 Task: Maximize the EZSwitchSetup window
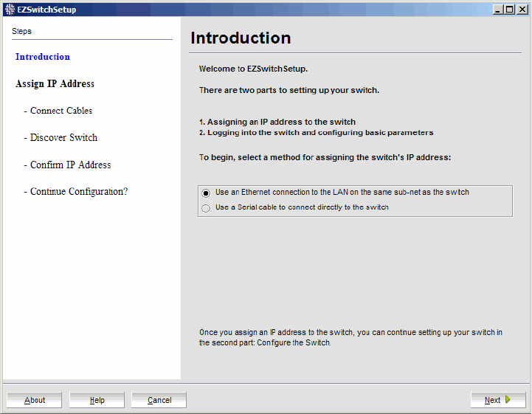510,10
